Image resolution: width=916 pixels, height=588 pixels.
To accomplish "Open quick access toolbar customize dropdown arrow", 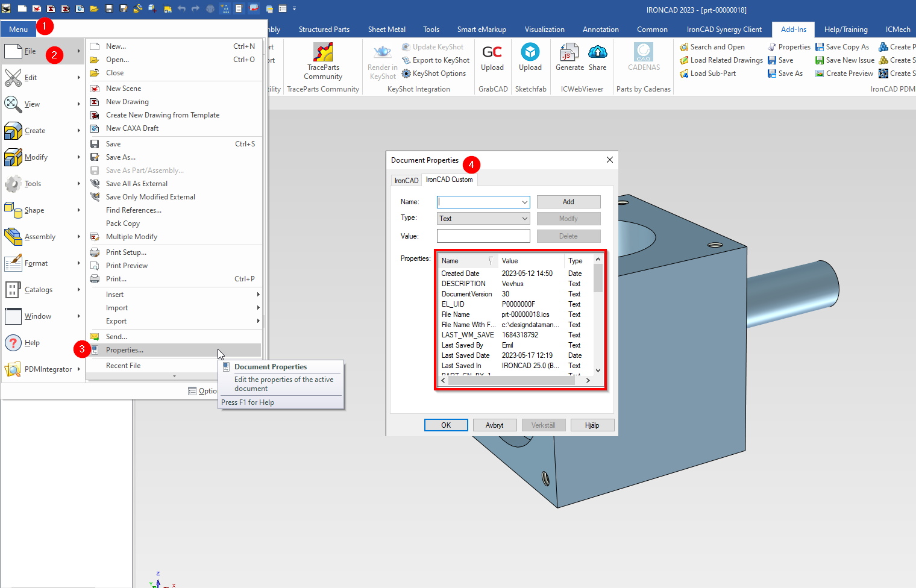I will click(295, 8).
